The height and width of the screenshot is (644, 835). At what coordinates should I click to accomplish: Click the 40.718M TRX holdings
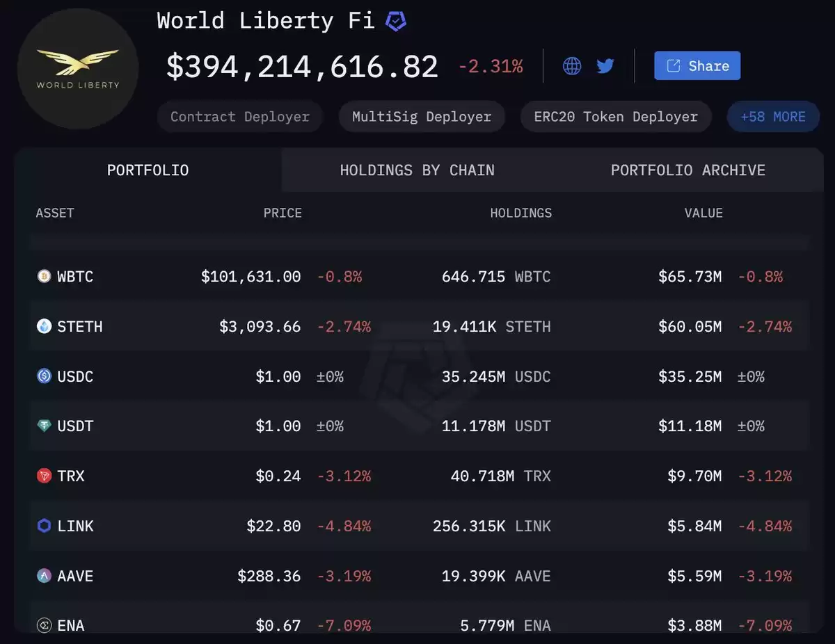tap(501, 476)
